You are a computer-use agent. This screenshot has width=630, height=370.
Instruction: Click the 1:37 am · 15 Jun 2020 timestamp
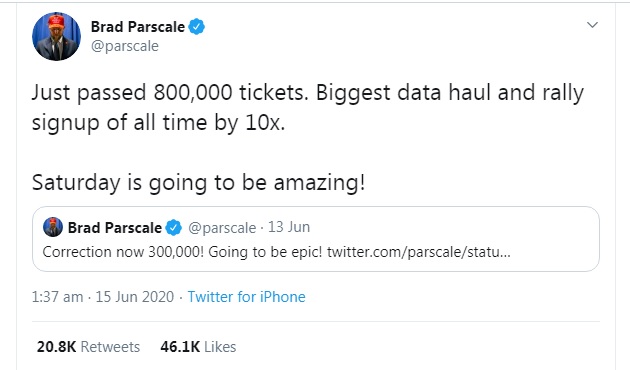[x=103, y=297]
